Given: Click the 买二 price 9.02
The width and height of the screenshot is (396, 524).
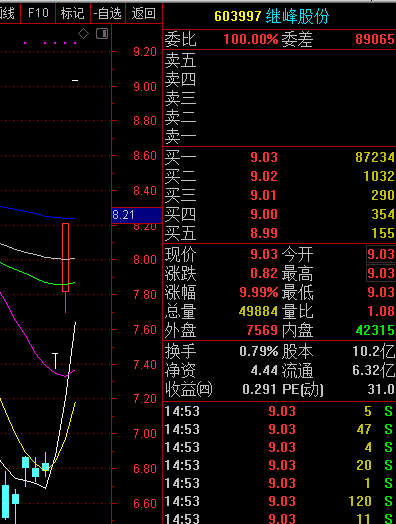Looking at the screenshot, I should [264, 176].
